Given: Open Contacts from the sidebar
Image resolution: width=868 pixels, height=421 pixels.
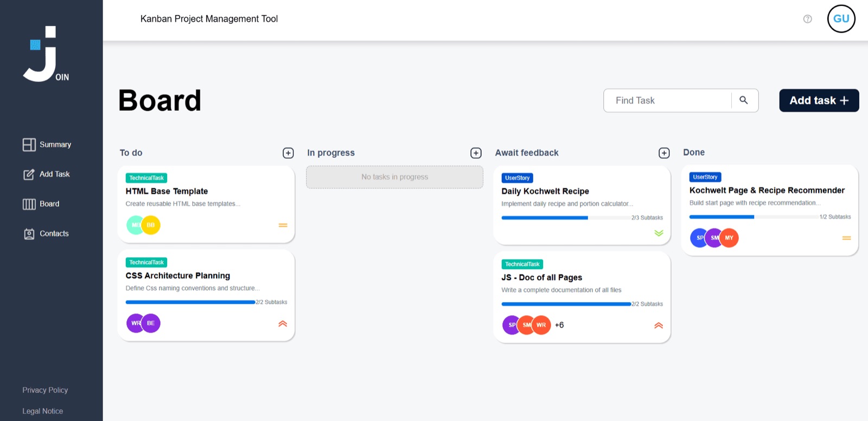Looking at the screenshot, I should (x=46, y=234).
